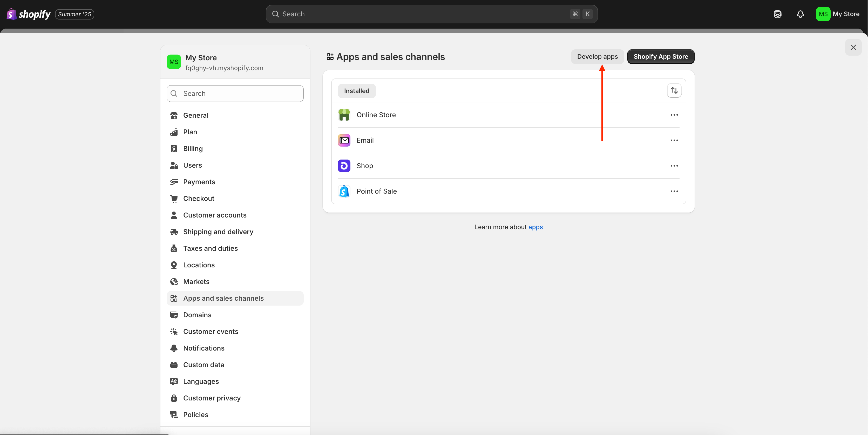Expand Point of Sale more actions
Screen dimensions: 868x435
tap(674, 191)
